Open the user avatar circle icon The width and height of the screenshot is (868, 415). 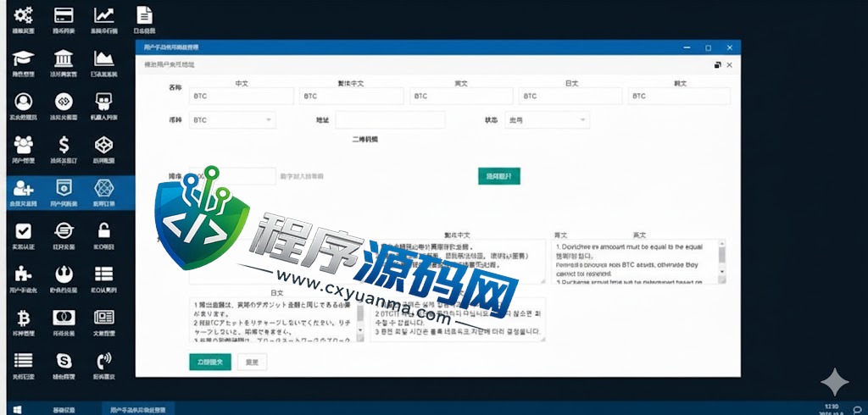point(23,102)
